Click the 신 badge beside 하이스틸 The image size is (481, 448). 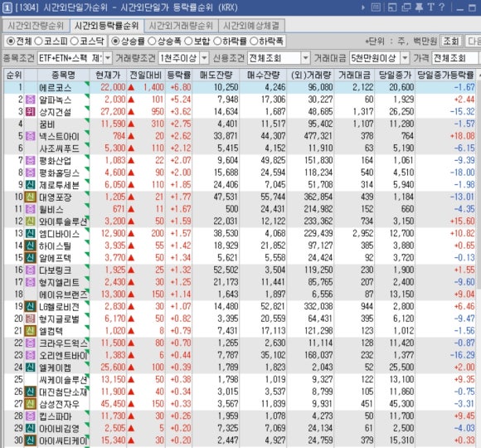pyautogui.click(x=30, y=246)
